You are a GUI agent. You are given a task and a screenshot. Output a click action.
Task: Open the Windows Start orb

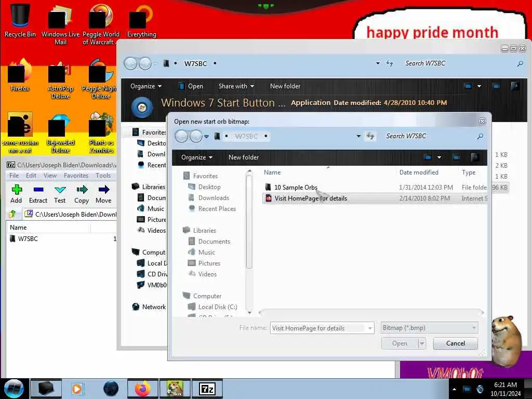(14, 389)
